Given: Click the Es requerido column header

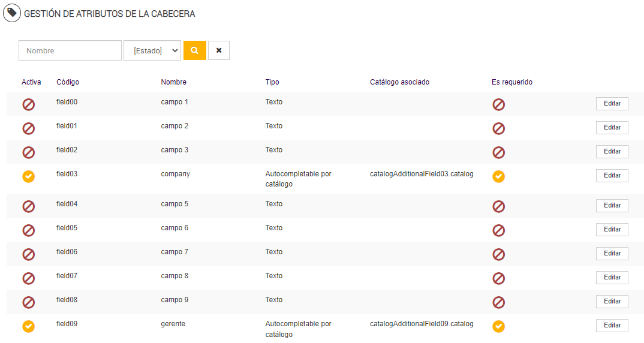Looking at the screenshot, I should point(512,82).
